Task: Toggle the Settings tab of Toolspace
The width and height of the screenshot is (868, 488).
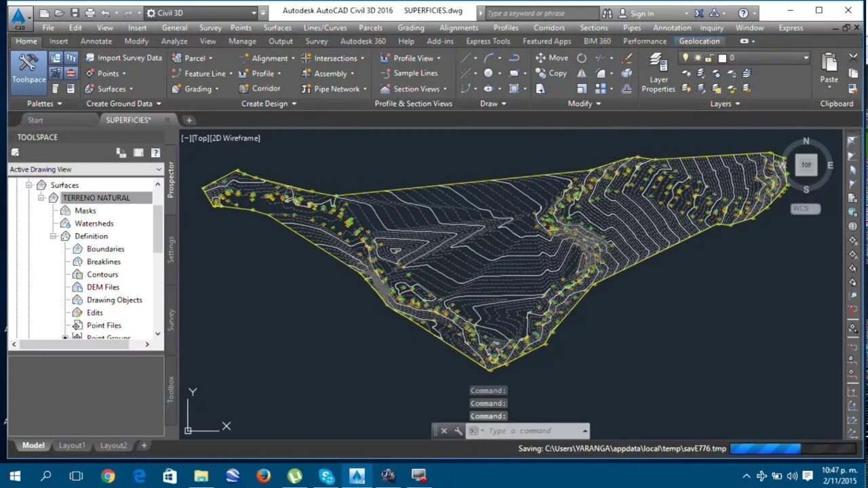Action: [171, 249]
